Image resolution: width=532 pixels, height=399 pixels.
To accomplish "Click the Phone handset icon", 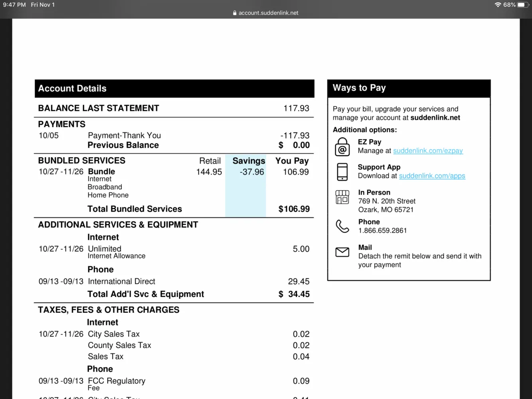I will coord(342,226).
